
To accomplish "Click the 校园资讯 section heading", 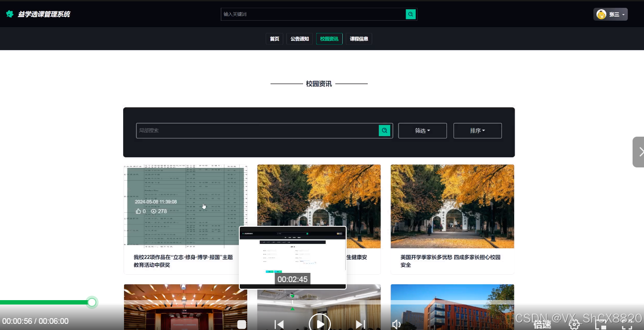I will click(x=319, y=83).
